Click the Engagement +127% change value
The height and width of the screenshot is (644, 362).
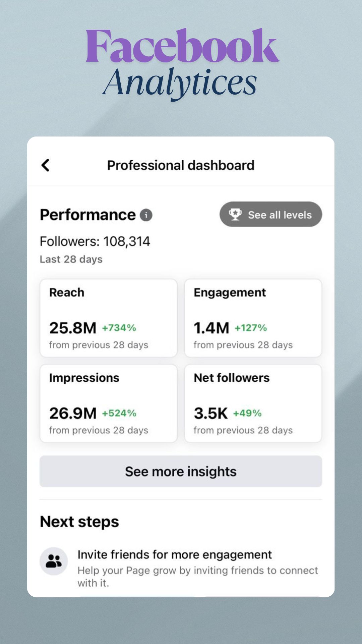[x=251, y=328]
